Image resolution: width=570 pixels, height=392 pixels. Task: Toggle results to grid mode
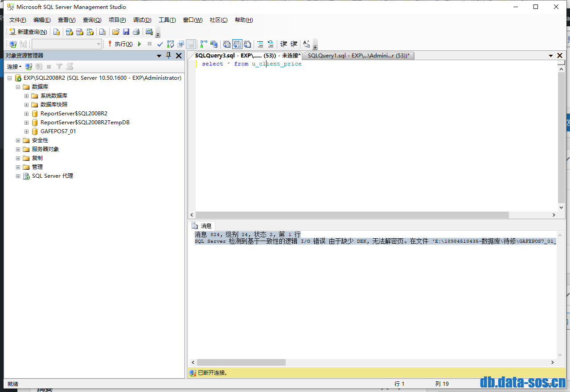[236, 44]
